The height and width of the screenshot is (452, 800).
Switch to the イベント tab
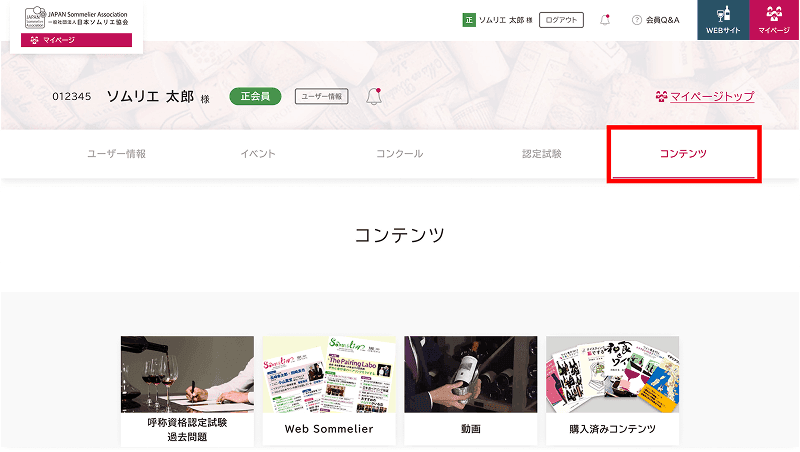pyautogui.click(x=258, y=154)
